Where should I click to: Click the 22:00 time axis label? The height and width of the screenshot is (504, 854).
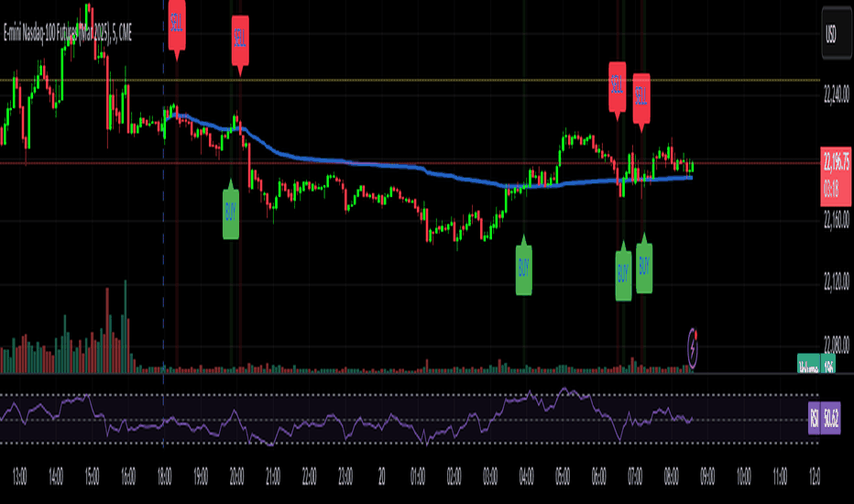click(x=309, y=477)
